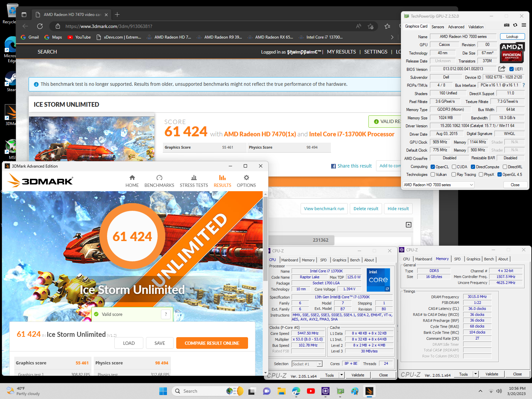The image size is (532, 399).
Task: Open the GPU-Z hamburger menu
Action: [524, 25]
